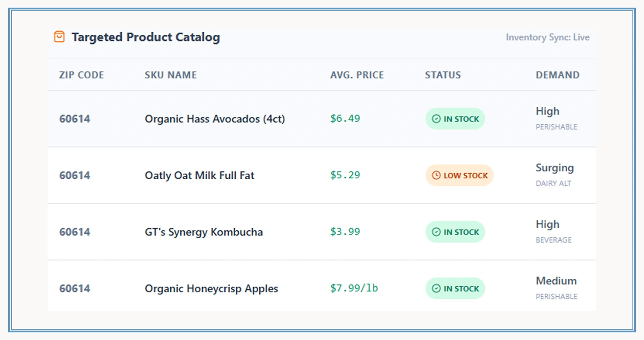This screenshot has width=644, height=340.
Task: Open GT's Synergy Kombucha product details
Action: coord(204,232)
